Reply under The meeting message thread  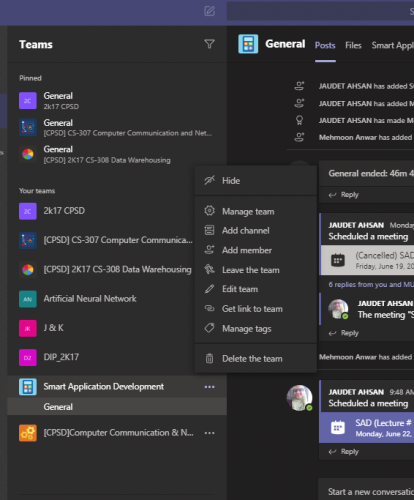(x=344, y=333)
